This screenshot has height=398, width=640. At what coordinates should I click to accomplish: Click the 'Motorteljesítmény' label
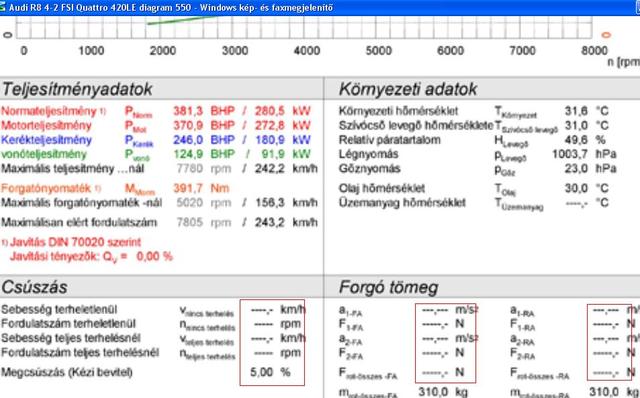pos(46,125)
